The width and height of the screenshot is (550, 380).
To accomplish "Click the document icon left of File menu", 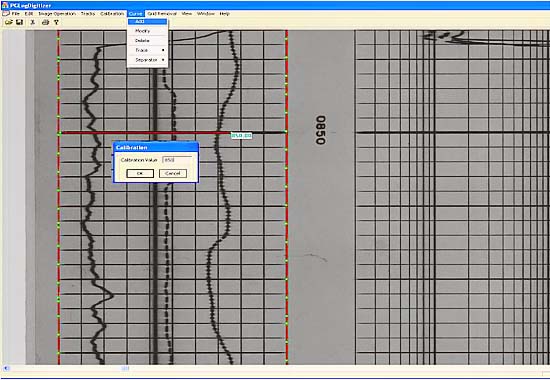I will tap(5, 14).
